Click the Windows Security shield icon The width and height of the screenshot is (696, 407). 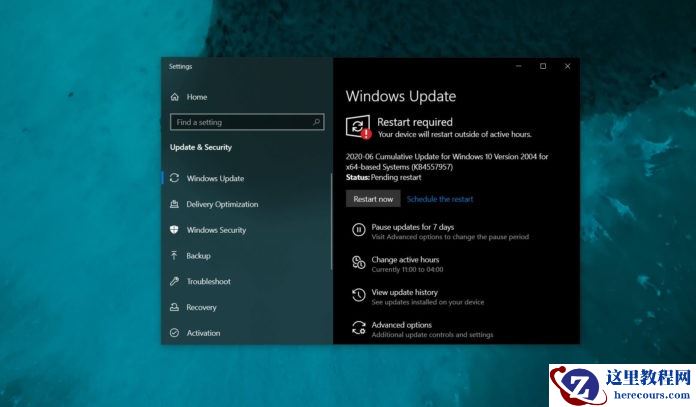[174, 230]
